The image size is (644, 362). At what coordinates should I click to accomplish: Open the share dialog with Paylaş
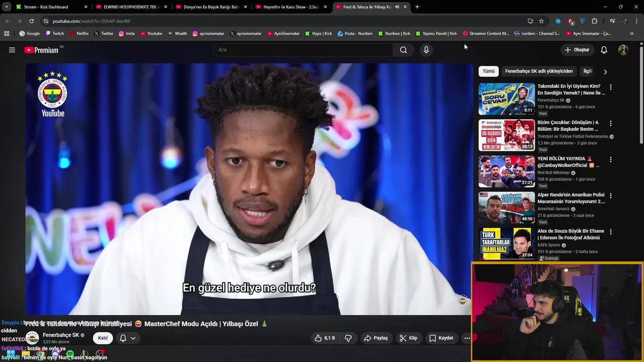[376, 338]
